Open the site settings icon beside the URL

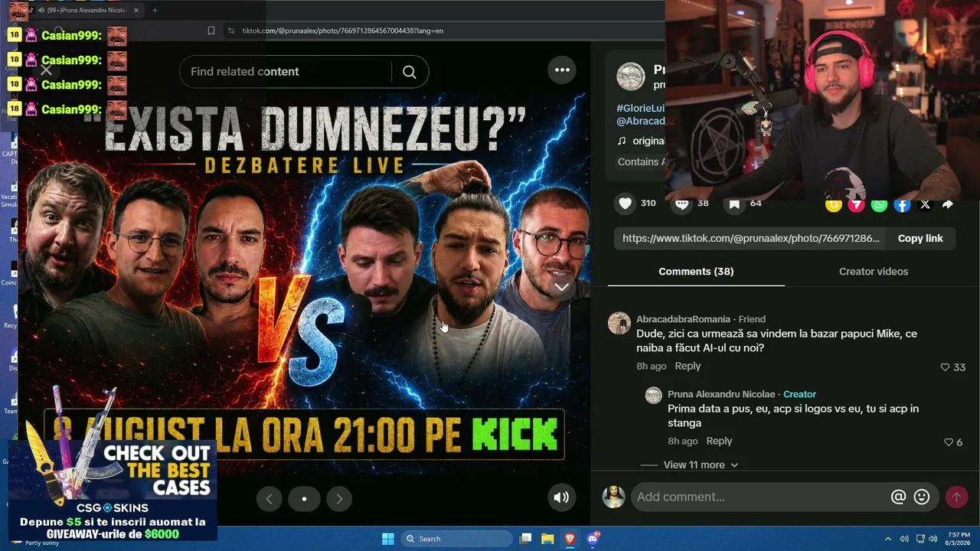[230, 31]
